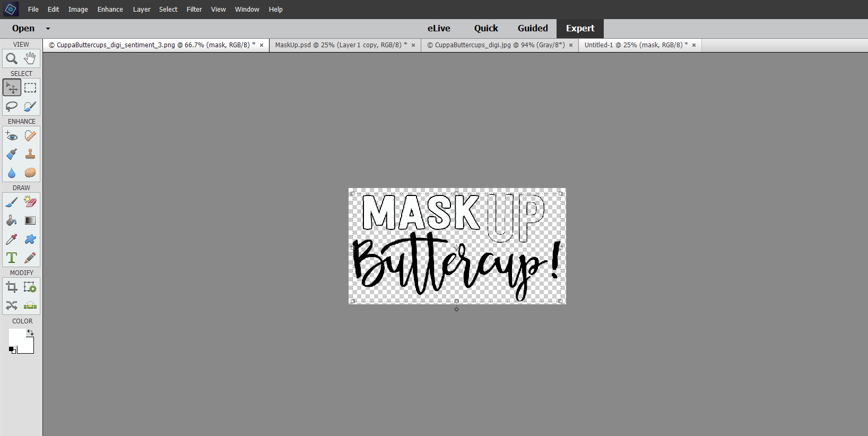The width and height of the screenshot is (868, 436).
Task: Click the Photoshop Elements app icon
Action: 11,9
